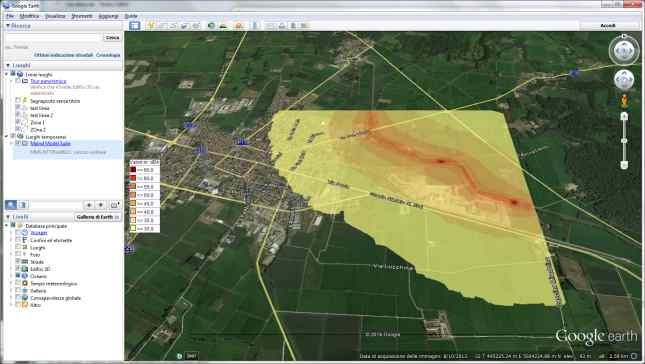
Task: Collapse the Luoghi panel triangle
Action: (8, 65)
